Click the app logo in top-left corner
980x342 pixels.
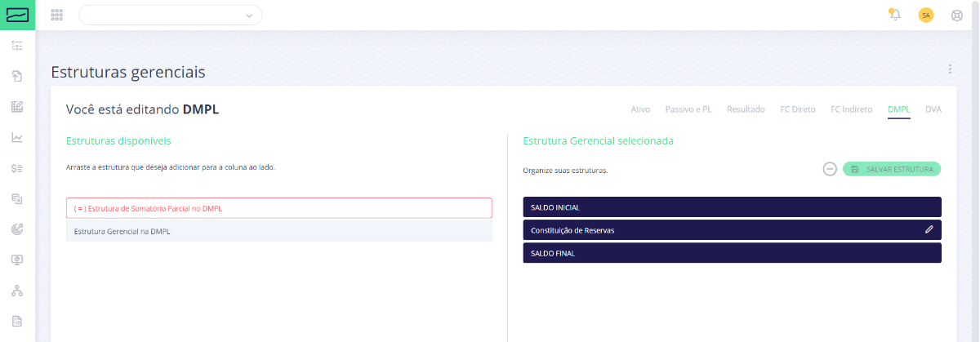point(17,15)
